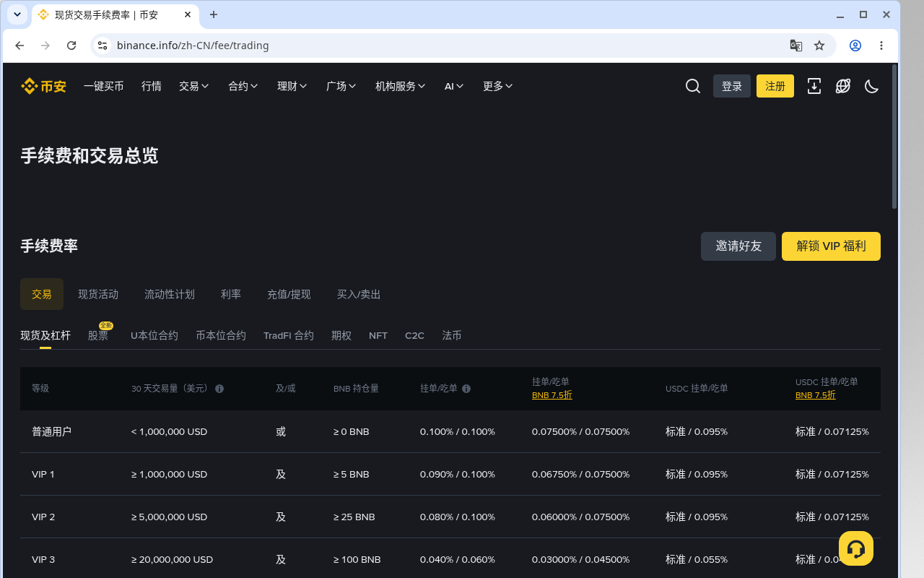This screenshot has width=924, height=578.
Task: Select the U本位合约 sub-tab
Action: coord(154,335)
